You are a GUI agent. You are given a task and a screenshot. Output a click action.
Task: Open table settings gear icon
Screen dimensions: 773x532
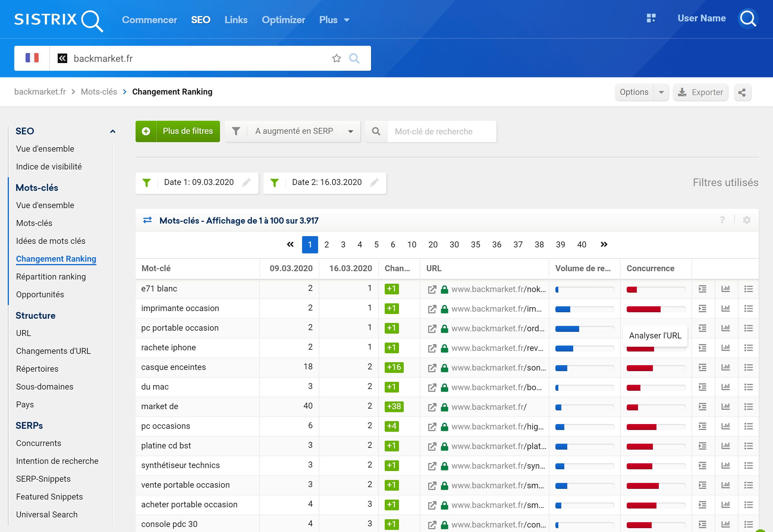[x=747, y=220]
